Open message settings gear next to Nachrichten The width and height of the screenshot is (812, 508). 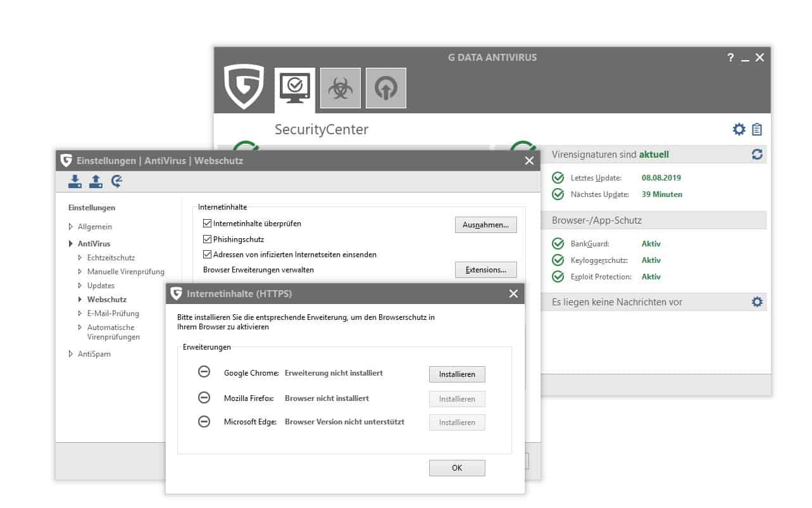pyautogui.click(x=757, y=302)
